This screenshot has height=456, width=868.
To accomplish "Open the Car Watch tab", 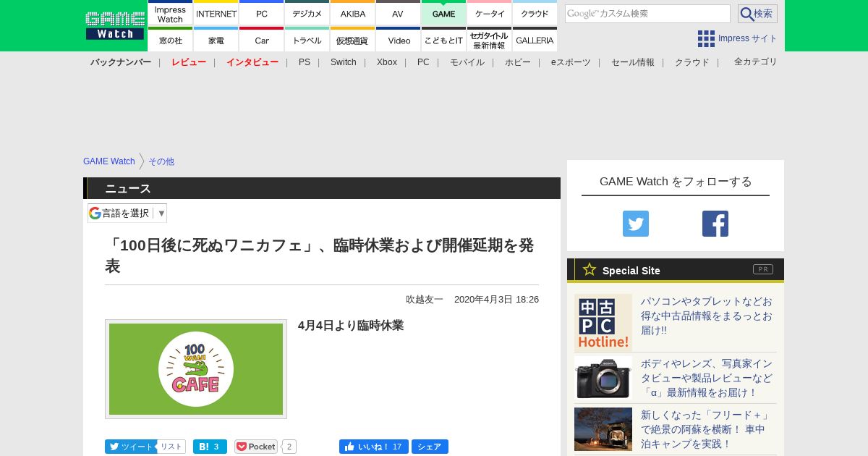I will click(262, 40).
